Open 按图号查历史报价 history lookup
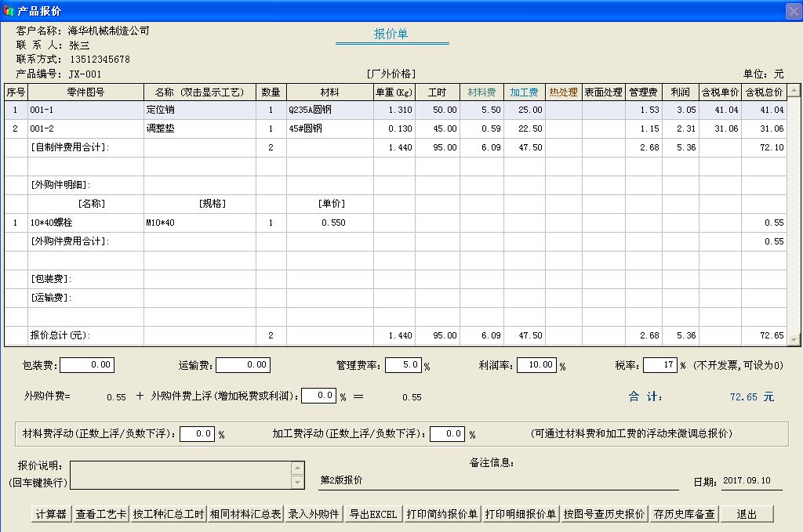The height and width of the screenshot is (532, 803). coord(604,513)
